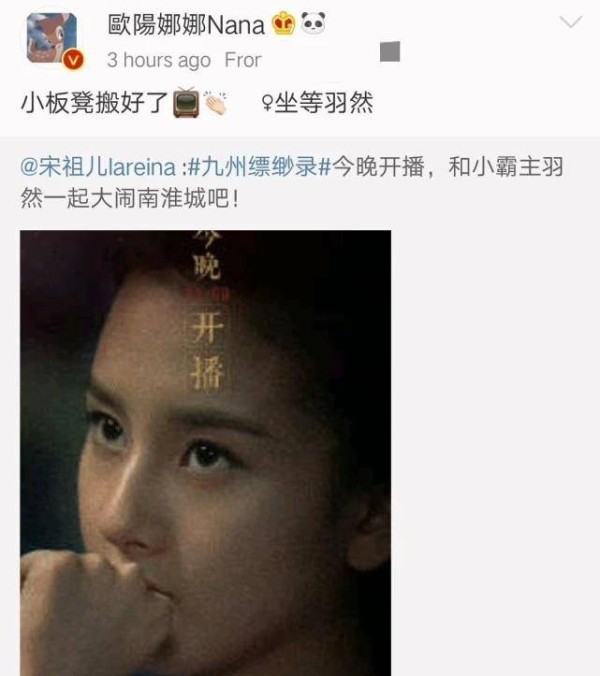The image size is (600, 676).
Task: Click the female sign symbol
Action: [267, 103]
